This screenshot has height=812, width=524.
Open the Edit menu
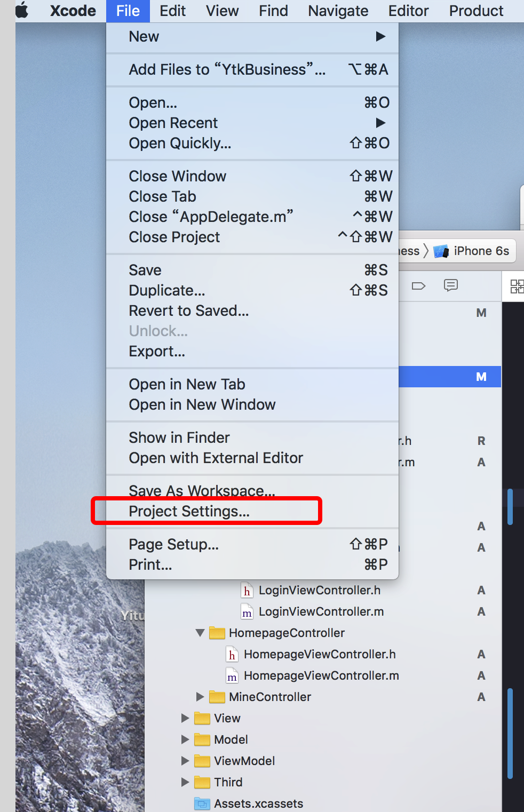pos(173,11)
